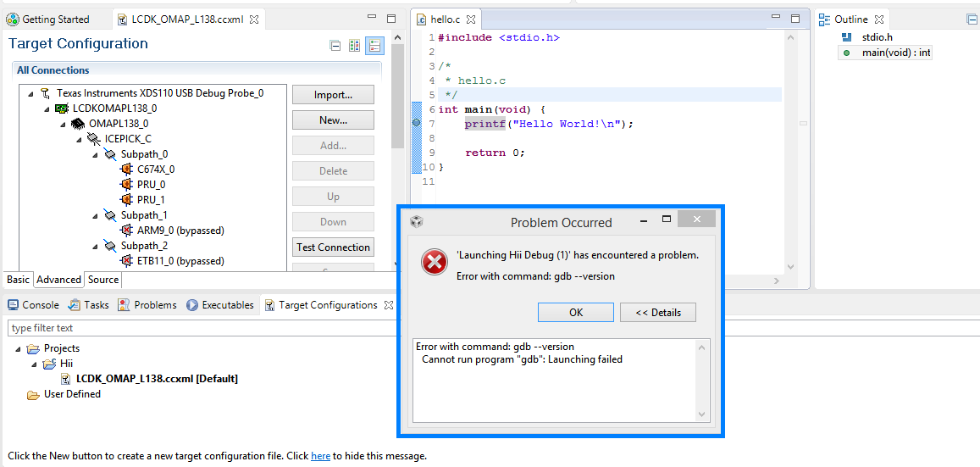Close the LCDK_OMAP_L138.ccxml editor tab

254,19
